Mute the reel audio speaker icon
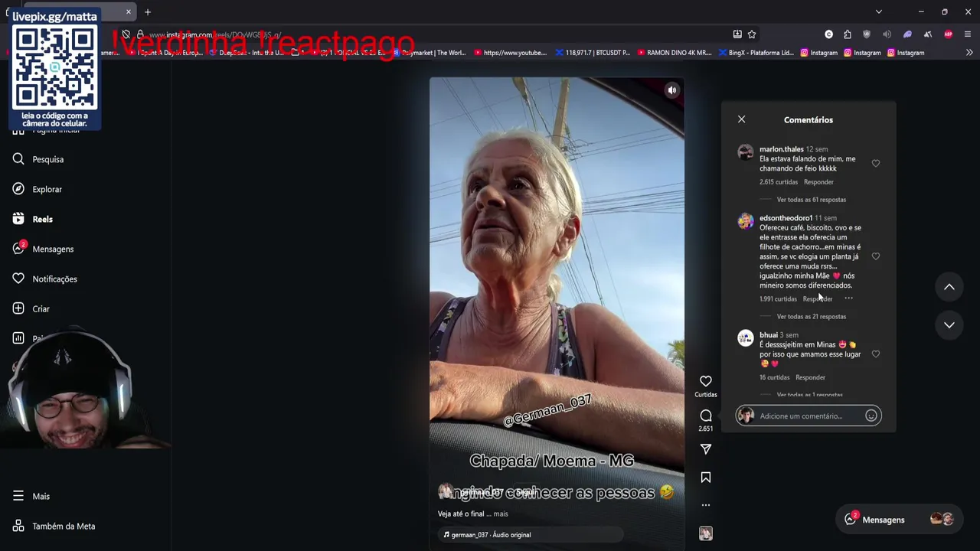 click(x=671, y=90)
